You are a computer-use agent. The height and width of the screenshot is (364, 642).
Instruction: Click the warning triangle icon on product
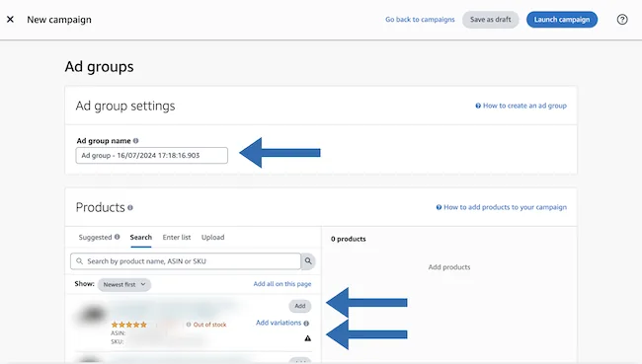(x=308, y=338)
